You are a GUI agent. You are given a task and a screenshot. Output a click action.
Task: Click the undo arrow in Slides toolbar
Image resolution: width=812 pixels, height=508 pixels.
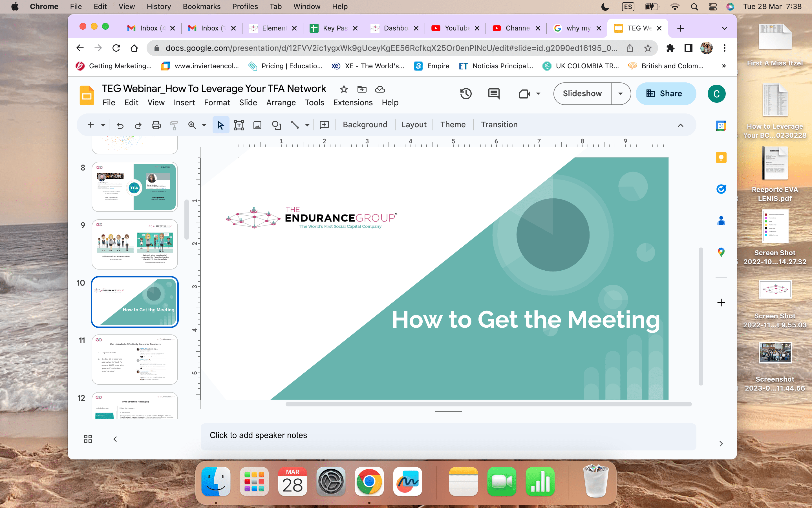click(x=120, y=125)
